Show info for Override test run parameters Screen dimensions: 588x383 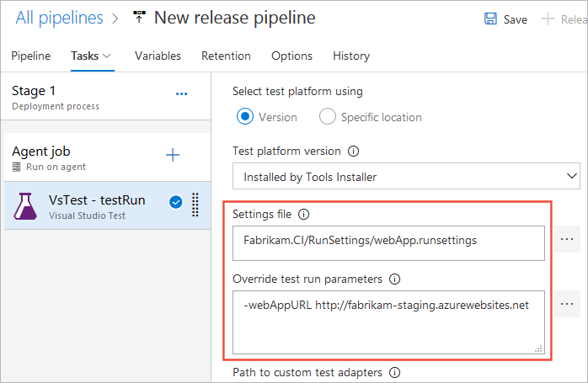tap(394, 279)
